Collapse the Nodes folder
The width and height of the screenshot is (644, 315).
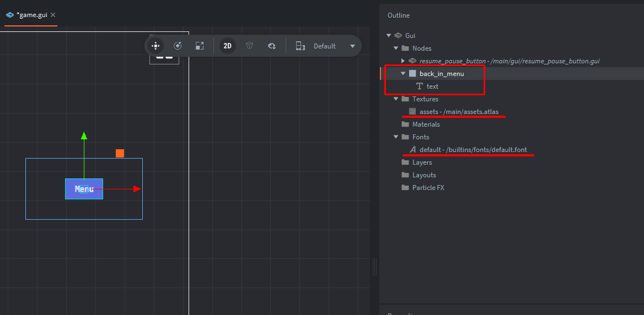396,48
